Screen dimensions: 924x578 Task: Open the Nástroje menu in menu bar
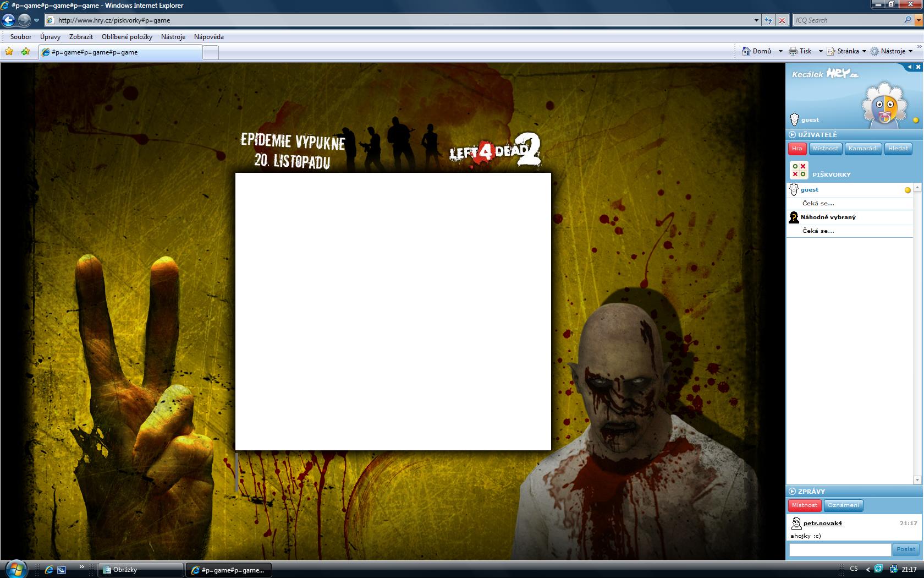click(173, 37)
